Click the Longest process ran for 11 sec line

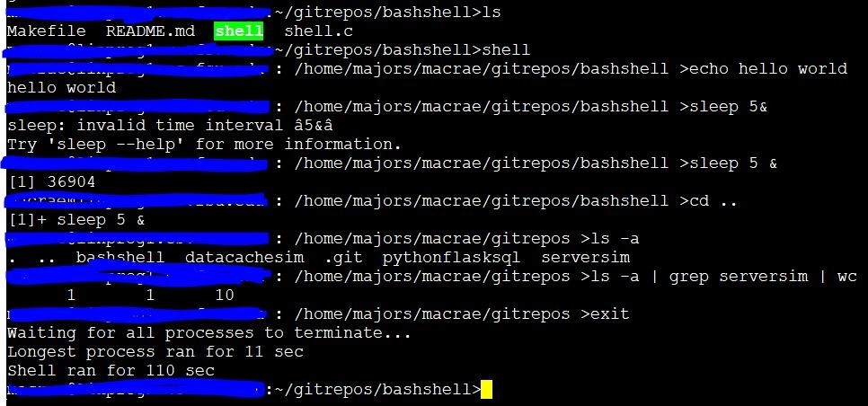click(155, 352)
